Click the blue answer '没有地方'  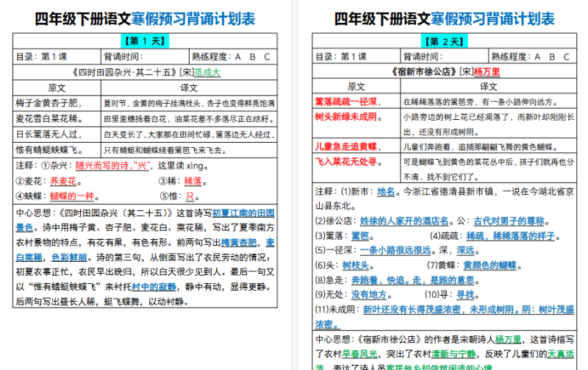(369, 294)
